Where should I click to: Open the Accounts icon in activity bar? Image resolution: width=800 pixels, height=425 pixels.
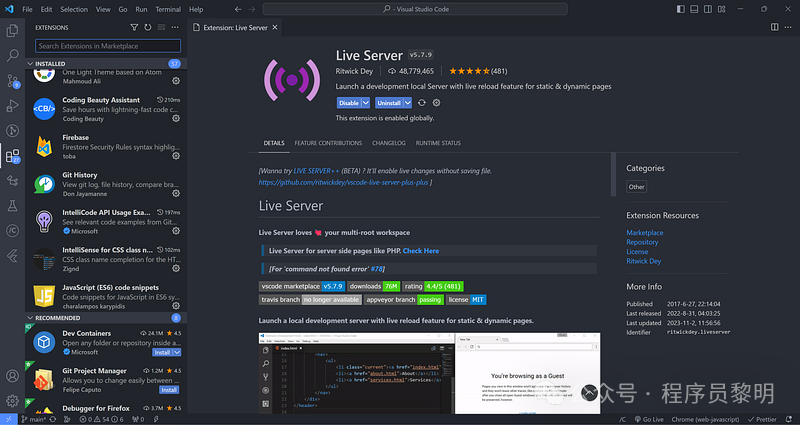[x=12, y=376]
